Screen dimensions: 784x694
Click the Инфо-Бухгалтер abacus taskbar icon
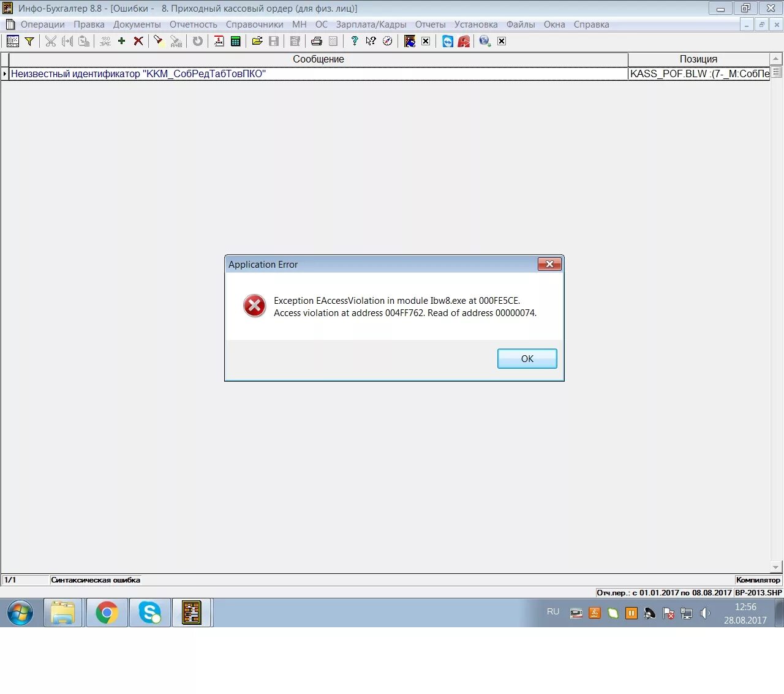pos(192,613)
